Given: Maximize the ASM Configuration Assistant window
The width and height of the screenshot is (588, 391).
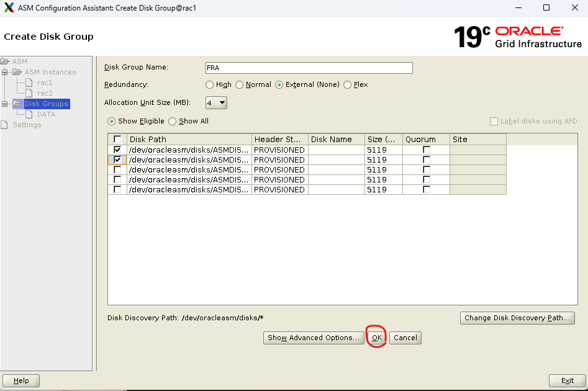Looking at the screenshot, I should pyautogui.click(x=546, y=7).
